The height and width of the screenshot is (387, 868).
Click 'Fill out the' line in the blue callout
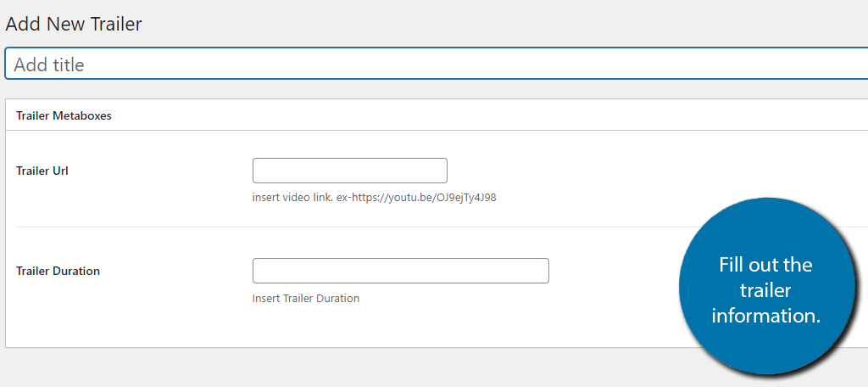tap(765, 265)
